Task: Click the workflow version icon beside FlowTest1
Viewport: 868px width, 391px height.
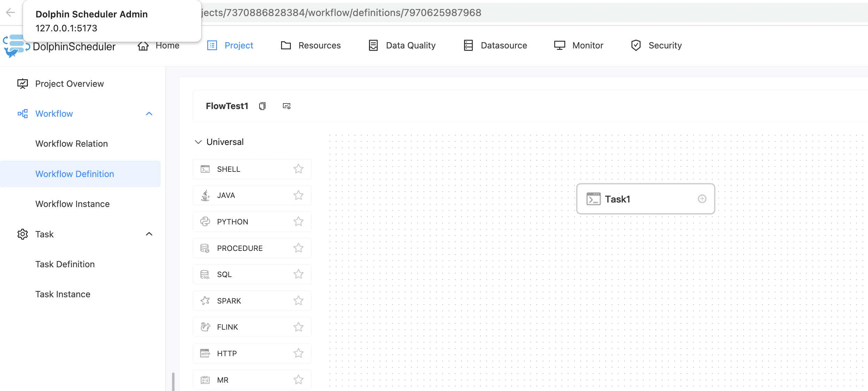Action: (x=287, y=106)
